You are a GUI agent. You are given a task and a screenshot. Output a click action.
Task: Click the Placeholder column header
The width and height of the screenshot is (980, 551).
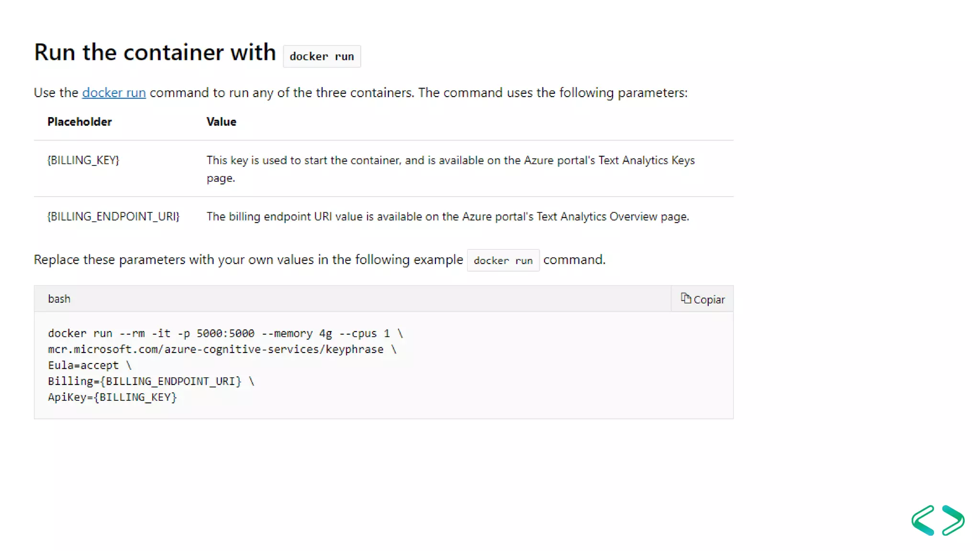point(79,121)
